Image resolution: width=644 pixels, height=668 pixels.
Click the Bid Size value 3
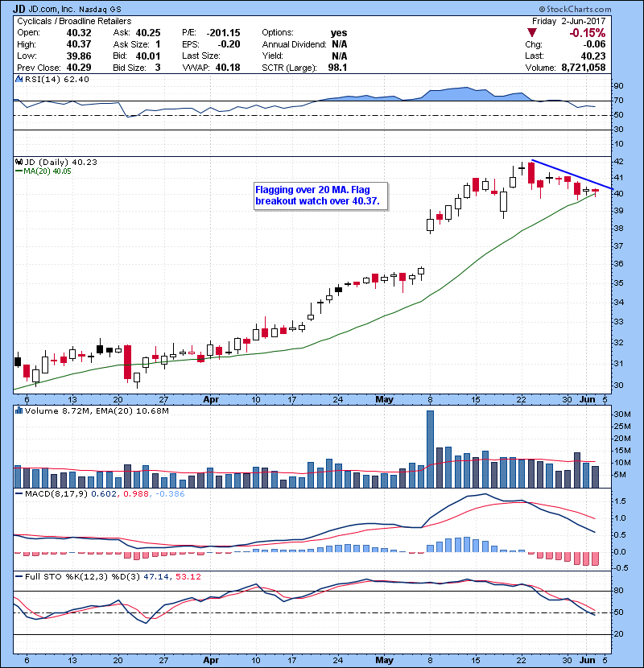pos(158,68)
